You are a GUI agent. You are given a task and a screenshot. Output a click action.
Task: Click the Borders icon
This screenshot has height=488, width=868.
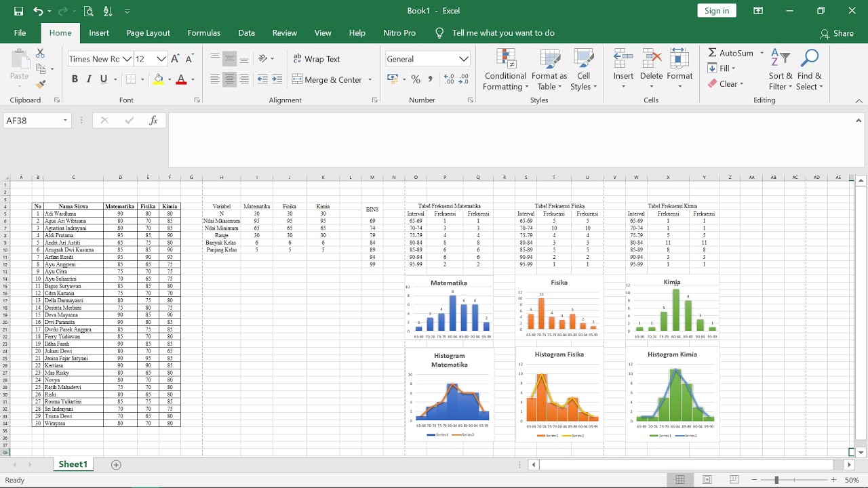[130, 79]
